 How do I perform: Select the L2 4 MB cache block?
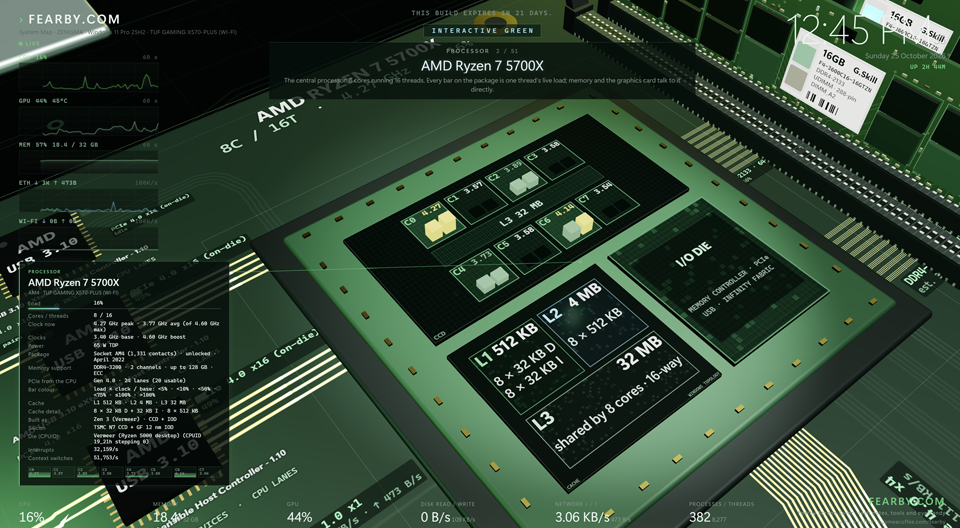592,322
